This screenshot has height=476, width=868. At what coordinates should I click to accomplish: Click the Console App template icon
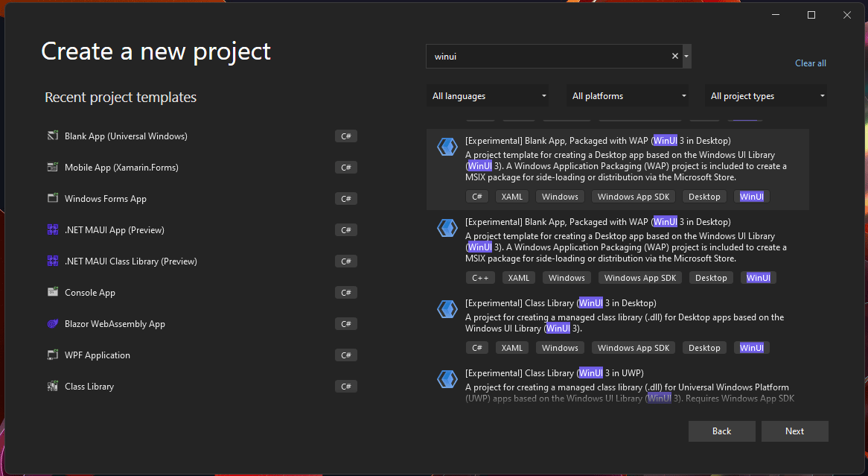pos(53,293)
